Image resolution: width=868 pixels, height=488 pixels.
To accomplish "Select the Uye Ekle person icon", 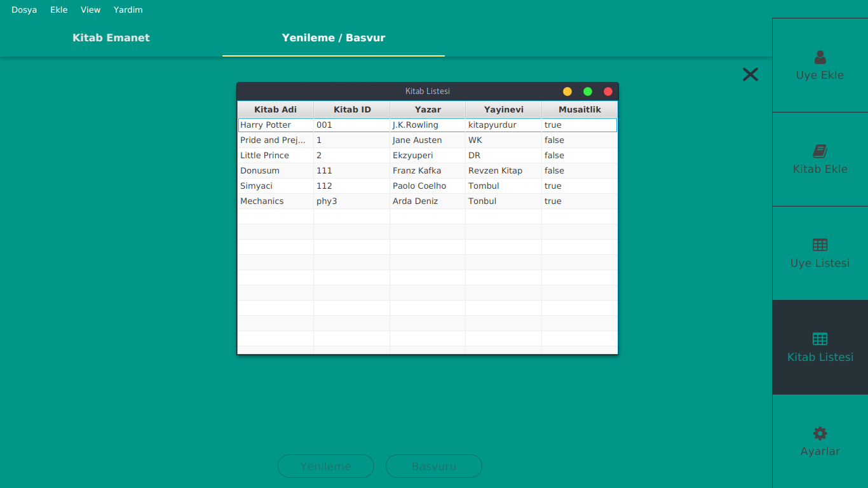I will [x=820, y=57].
